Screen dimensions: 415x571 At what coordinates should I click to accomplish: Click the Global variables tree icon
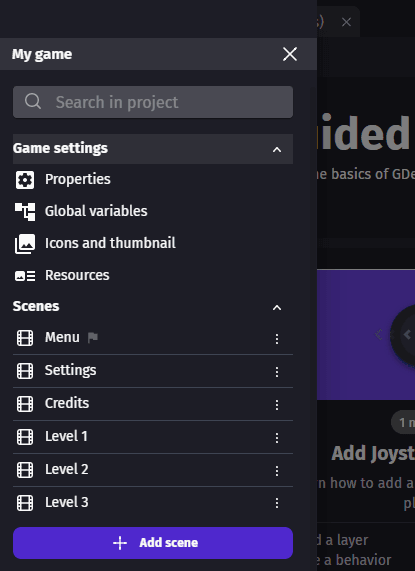click(x=25, y=212)
